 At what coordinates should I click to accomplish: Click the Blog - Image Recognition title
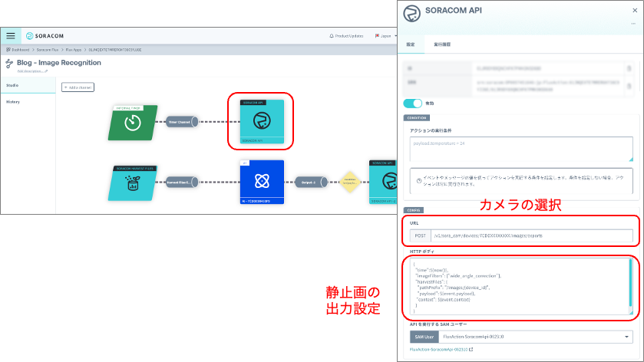(x=59, y=63)
